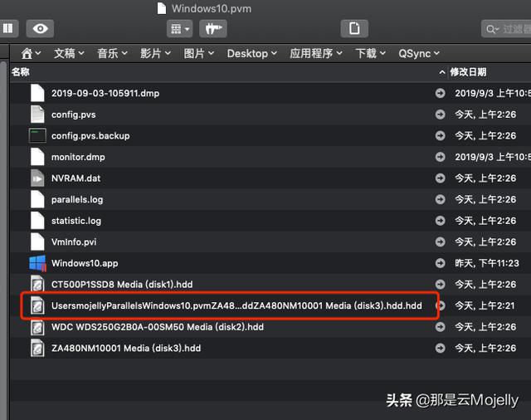Click arrow button for ZA480NM10001 Media (disk3).hdd row
Image resolution: width=531 pixels, height=420 pixels.
pyautogui.click(x=441, y=348)
